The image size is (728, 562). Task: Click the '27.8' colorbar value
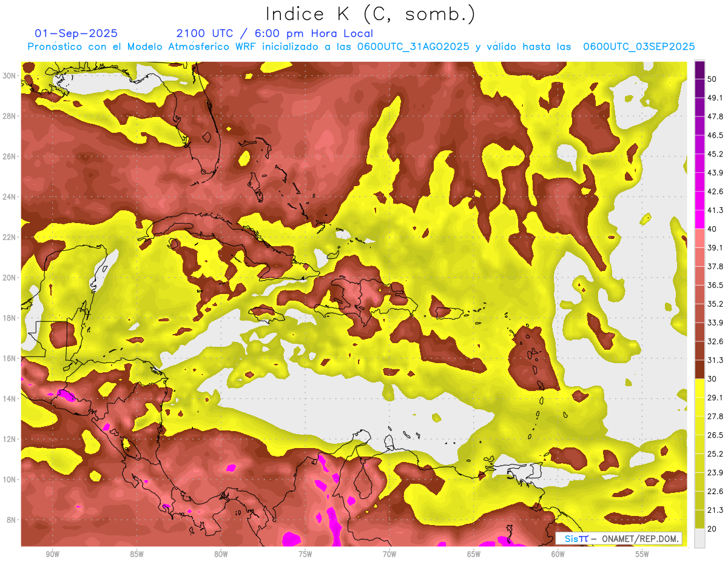(x=715, y=416)
